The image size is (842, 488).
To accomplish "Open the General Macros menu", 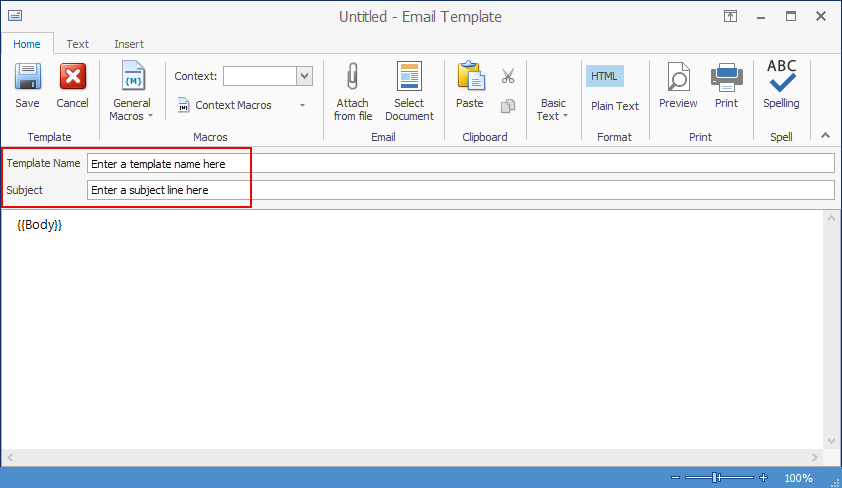I will click(x=132, y=91).
